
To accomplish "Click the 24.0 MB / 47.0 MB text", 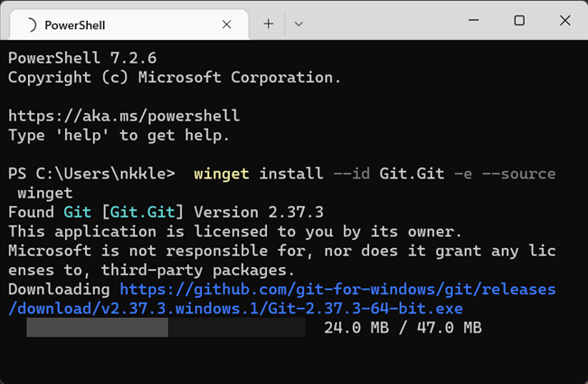I will [403, 328].
